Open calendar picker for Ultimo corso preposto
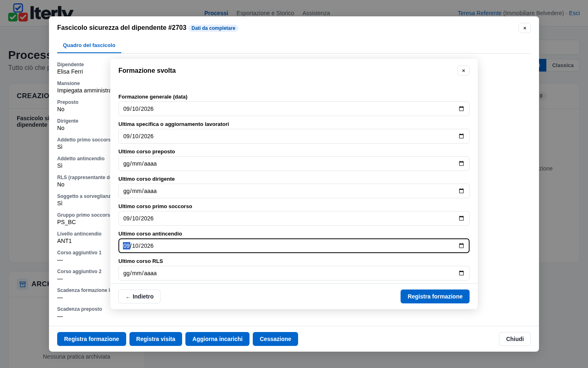 (461, 164)
